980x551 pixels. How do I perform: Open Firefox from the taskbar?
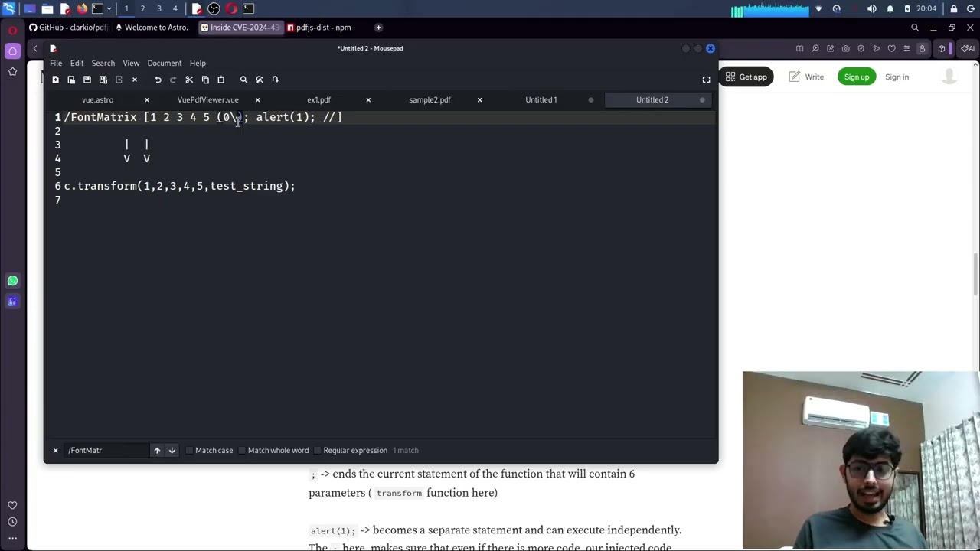click(82, 8)
